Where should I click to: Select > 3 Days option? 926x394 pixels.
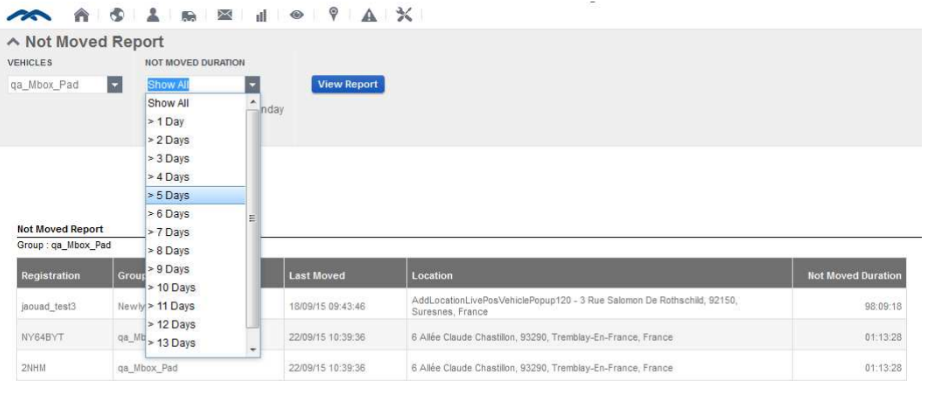tap(195, 158)
